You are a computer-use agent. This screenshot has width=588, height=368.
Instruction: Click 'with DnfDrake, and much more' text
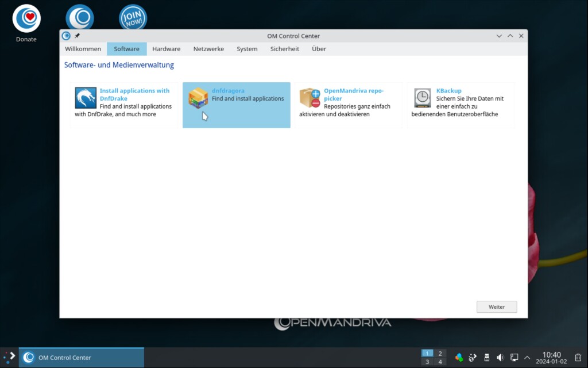(115, 114)
